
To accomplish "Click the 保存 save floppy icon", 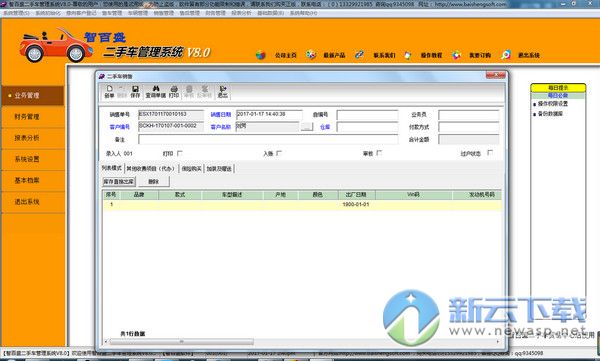I will [135, 91].
